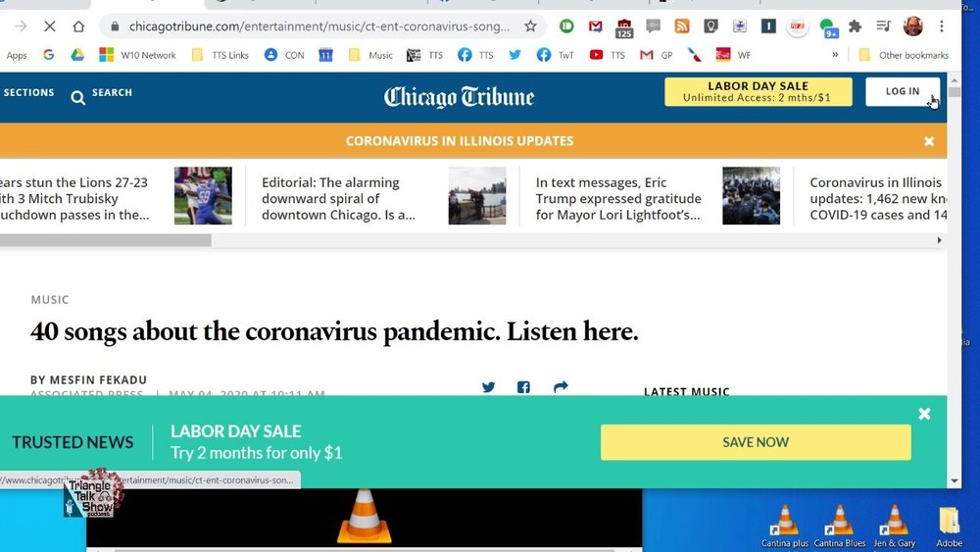980x552 pixels.
Task: Open the Google G bookmark
Action: tap(49, 55)
